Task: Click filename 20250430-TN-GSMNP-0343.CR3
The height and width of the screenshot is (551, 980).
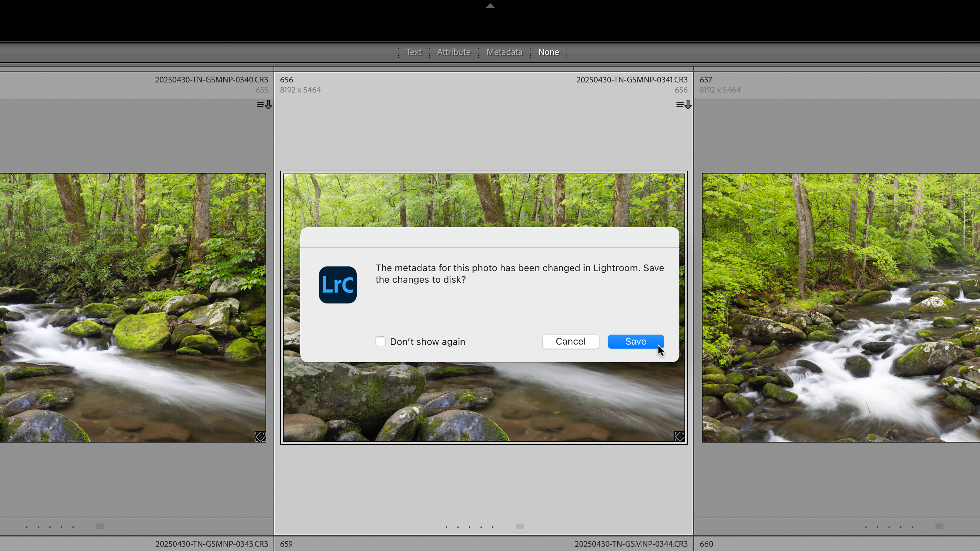Action: coord(212,544)
